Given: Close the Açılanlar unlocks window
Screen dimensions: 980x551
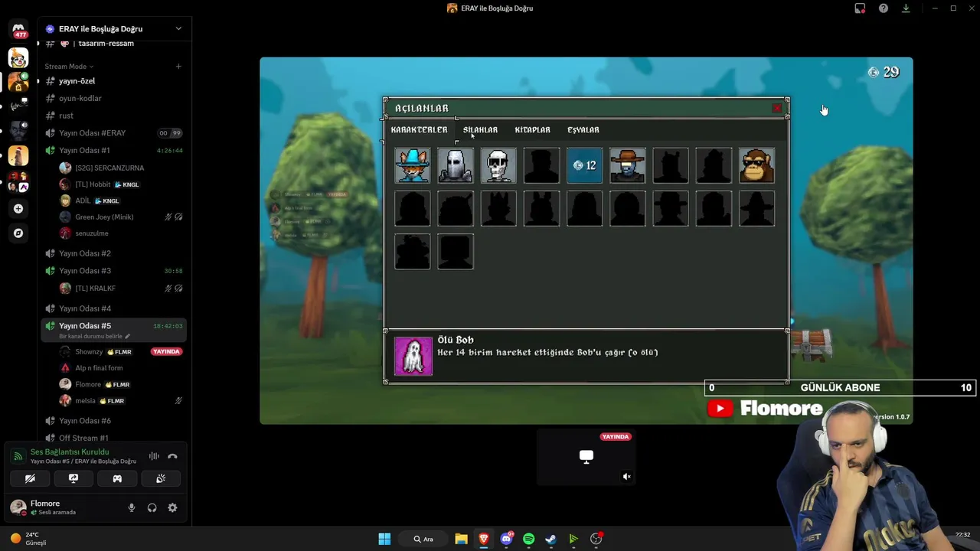Looking at the screenshot, I should tap(777, 108).
